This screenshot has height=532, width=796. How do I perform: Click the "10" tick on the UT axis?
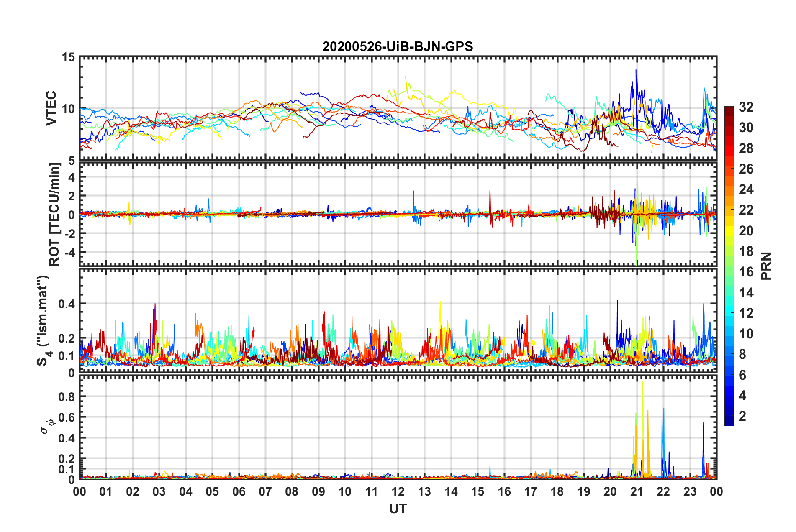tap(345, 491)
